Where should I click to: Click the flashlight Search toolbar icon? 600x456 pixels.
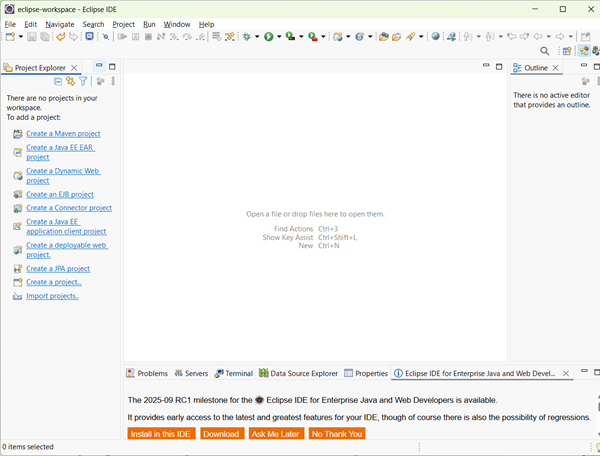coord(411,37)
